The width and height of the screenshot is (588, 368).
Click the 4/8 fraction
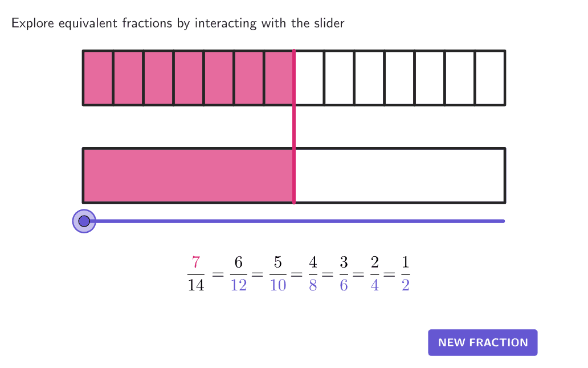[x=313, y=274]
